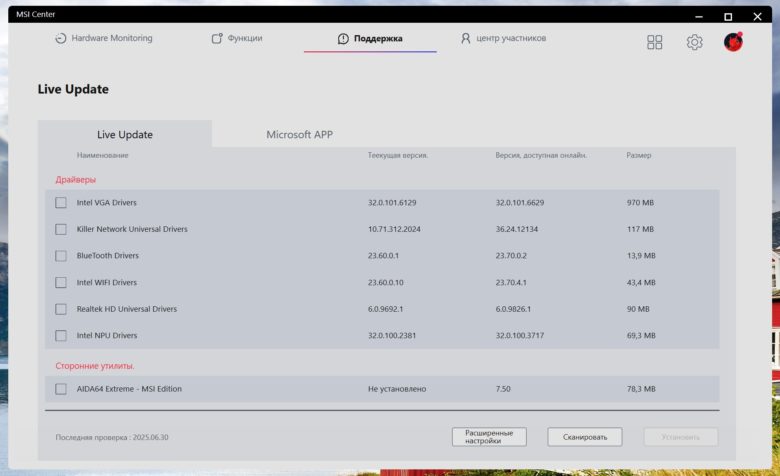
Task: Maximize the MSI Center window
Action: [x=728, y=16]
